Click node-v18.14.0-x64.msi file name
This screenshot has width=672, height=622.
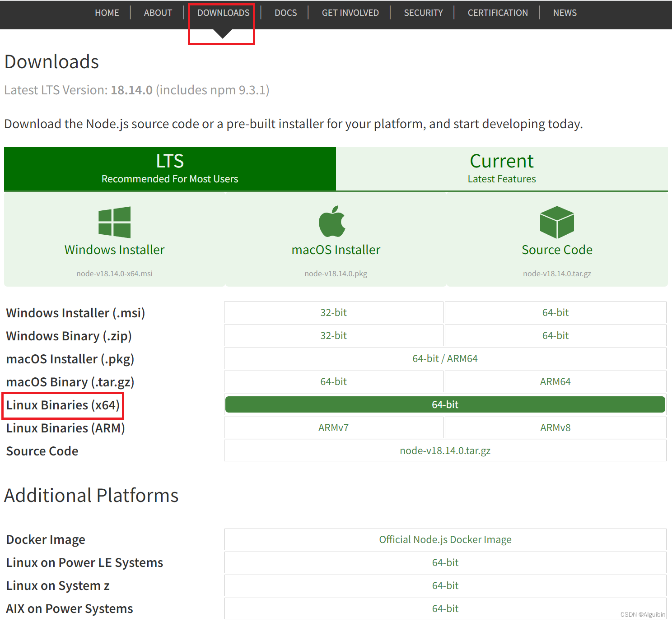115,274
